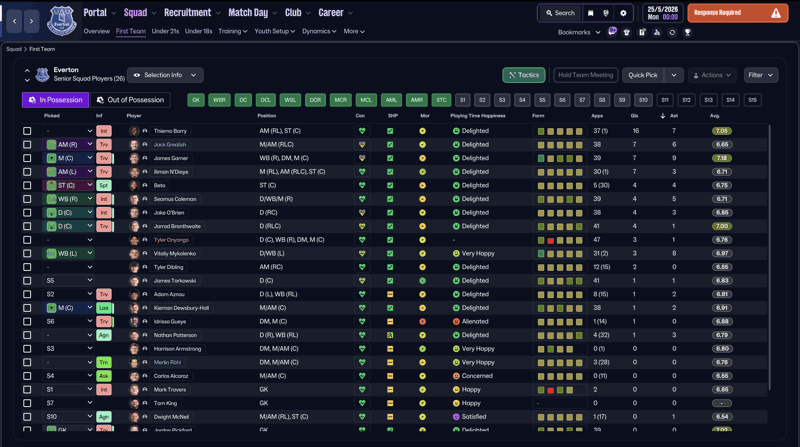Click Tyler Onyango's form squares
800x447 pixels.
pos(560,240)
